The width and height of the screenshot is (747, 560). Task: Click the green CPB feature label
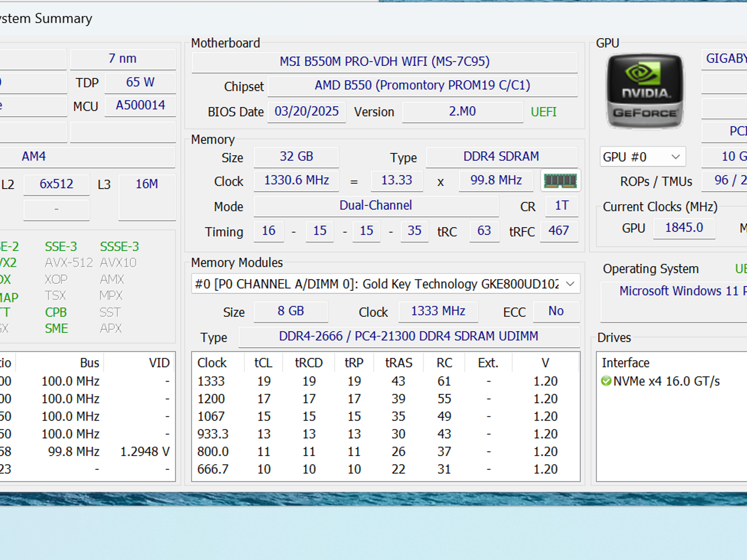[56, 312]
